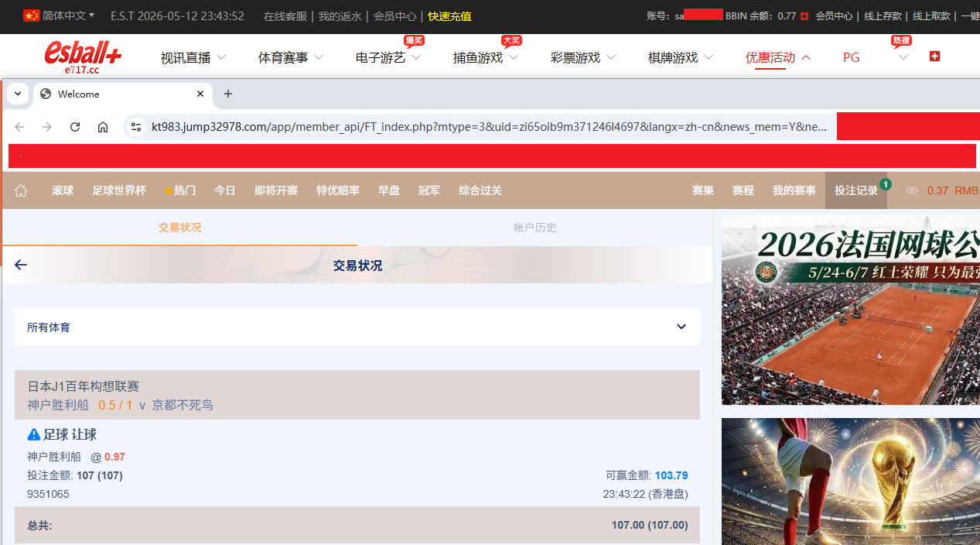The width and height of the screenshot is (980, 545).
Task: Open the browser tab list chevron
Action: click(18, 94)
